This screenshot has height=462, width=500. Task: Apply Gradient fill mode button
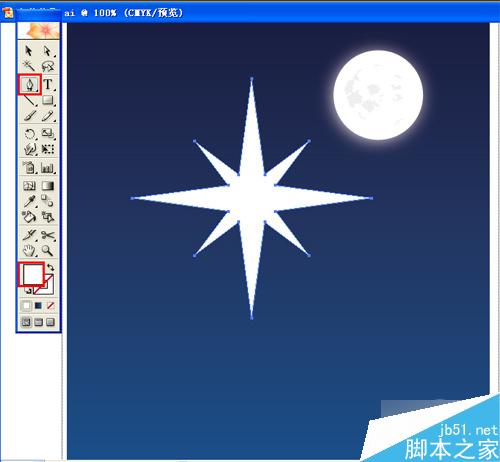click(39, 305)
